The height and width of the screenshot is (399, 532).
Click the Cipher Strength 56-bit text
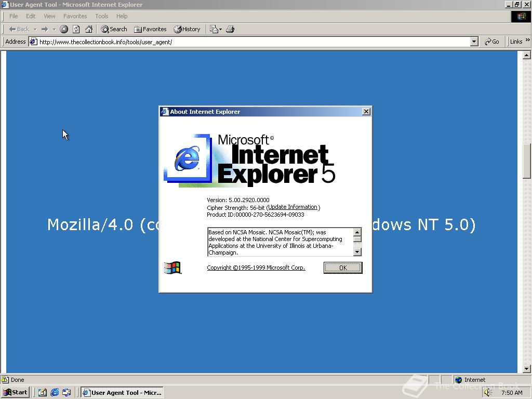point(235,207)
